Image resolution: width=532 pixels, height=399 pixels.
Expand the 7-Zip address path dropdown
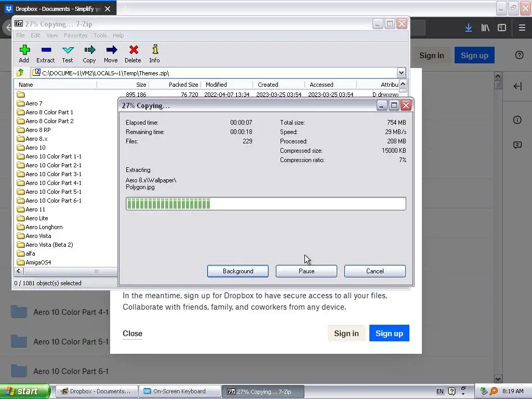[401, 73]
